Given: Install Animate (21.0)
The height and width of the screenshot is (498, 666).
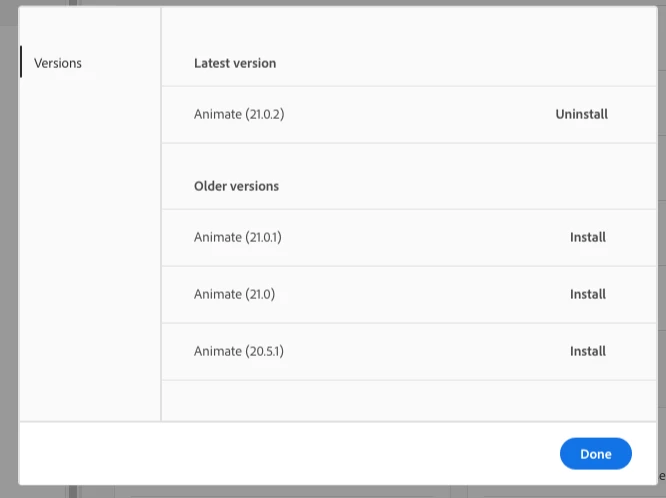Looking at the screenshot, I should 588,294.
